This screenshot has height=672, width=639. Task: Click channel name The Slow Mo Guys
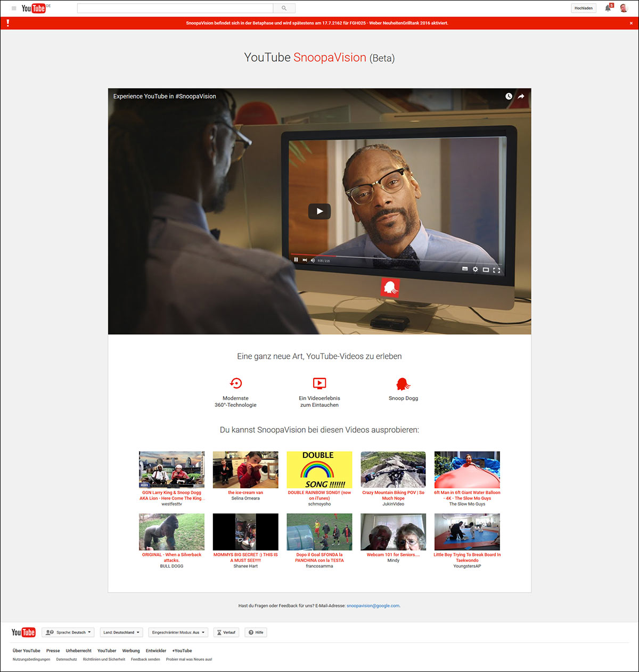tap(468, 504)
